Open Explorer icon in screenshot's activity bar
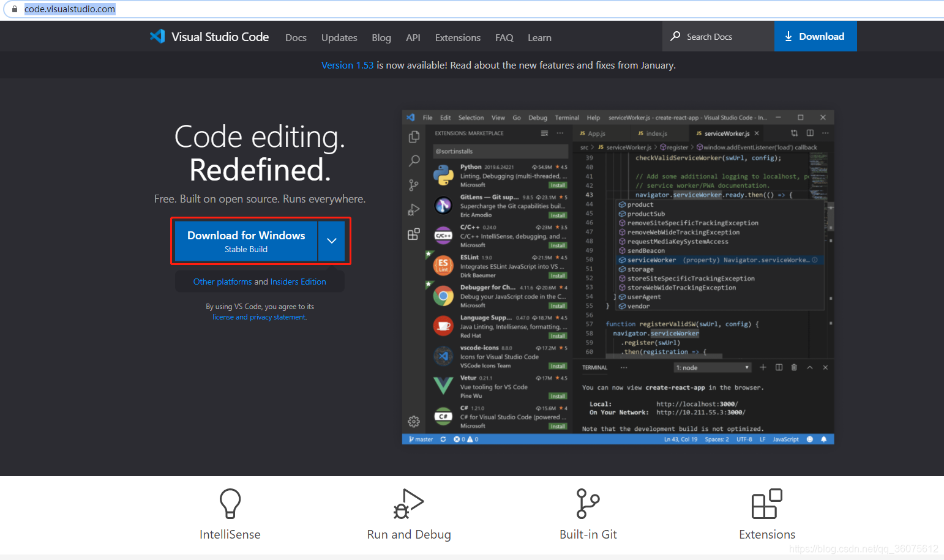The width and height of the screenshot is (944, 560). (x=414, y=136)
